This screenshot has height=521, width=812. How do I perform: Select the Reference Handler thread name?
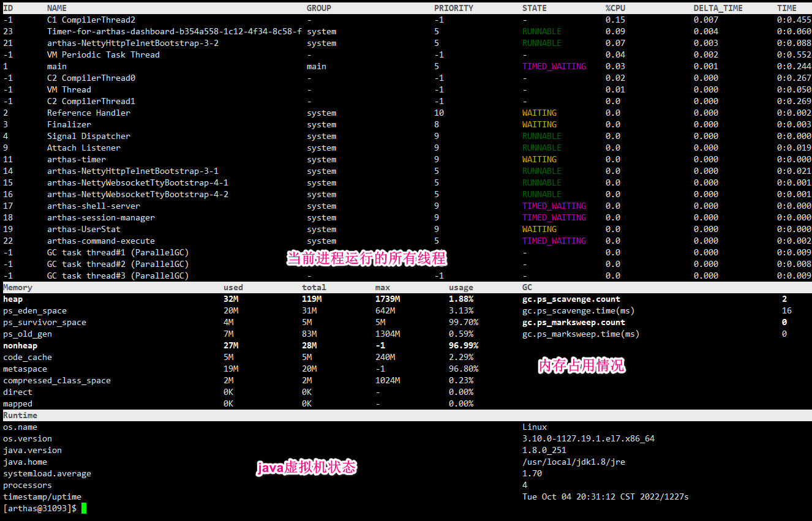(89, 113)
